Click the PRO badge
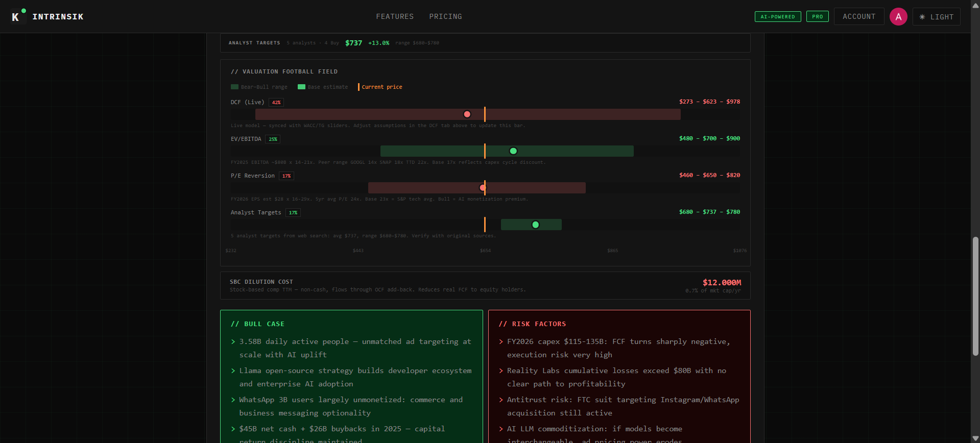Viewport: 980px width, 443px height. tap(818, 17)
